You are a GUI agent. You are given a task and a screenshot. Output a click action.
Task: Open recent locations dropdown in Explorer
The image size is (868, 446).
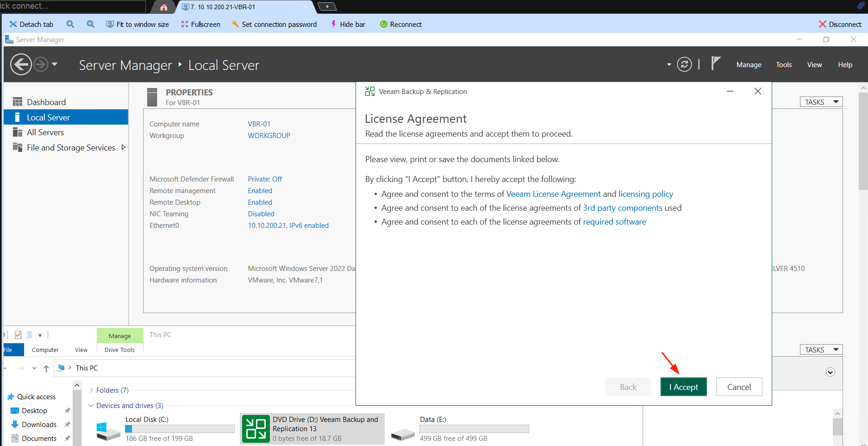click(34, 368)
